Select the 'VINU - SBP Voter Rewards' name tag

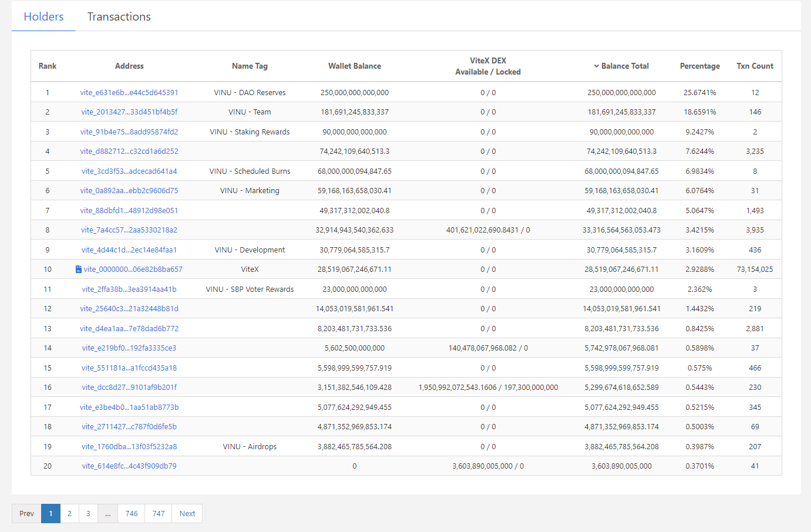250,289
